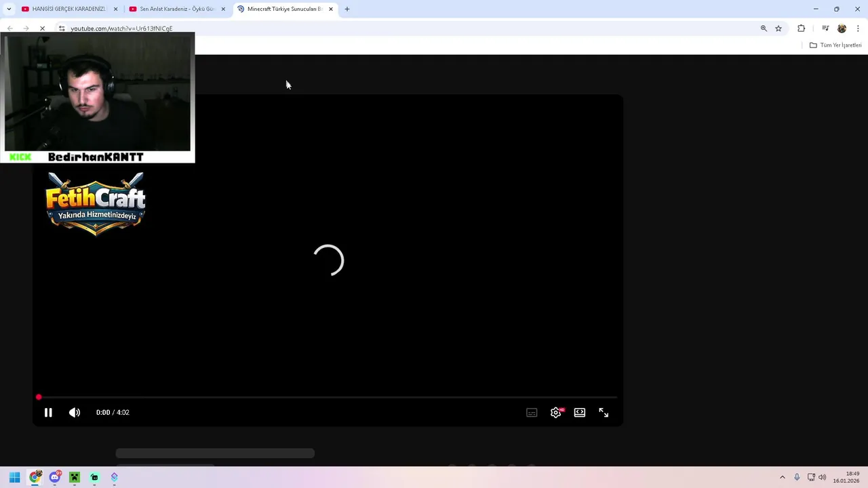868x488 pixels.
Task: Pause the YouTube video
Action: click(48, 412)
